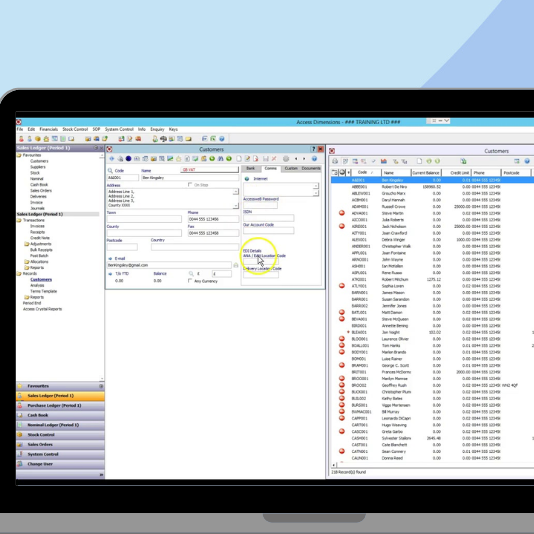Click the padlock icon beside email field
Viewport: 534px width, 534px height.
[235, 265]
